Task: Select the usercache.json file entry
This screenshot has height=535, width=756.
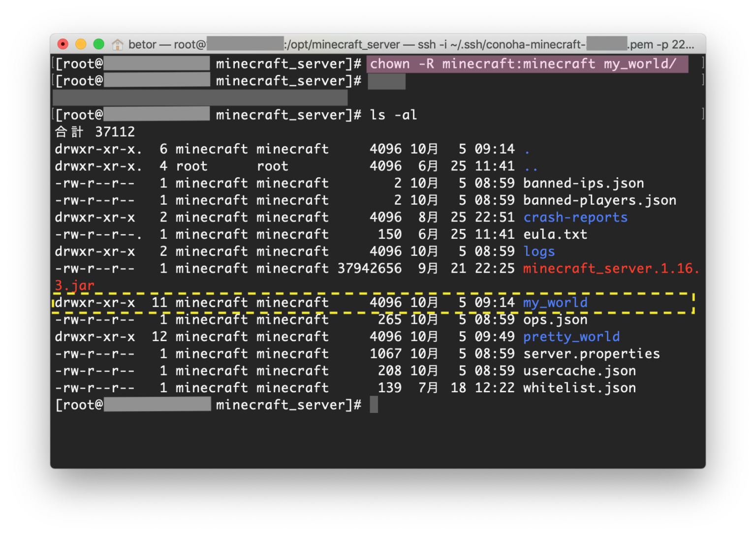Action: pyautogui.click(x=579, y=371)
